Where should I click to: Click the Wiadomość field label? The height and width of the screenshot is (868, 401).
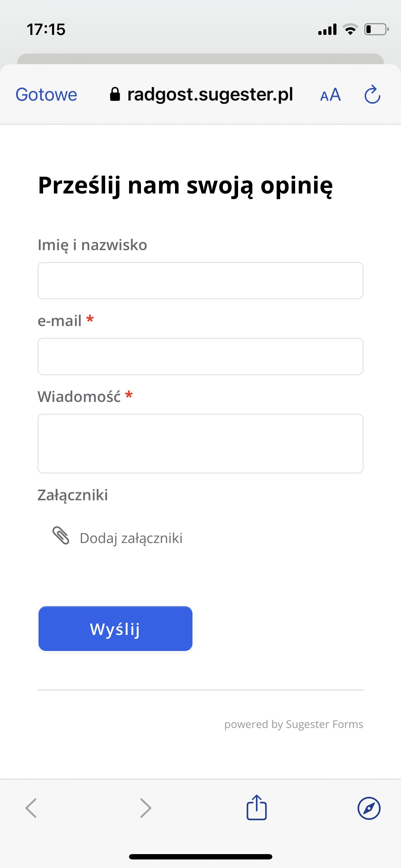point(79,397)
